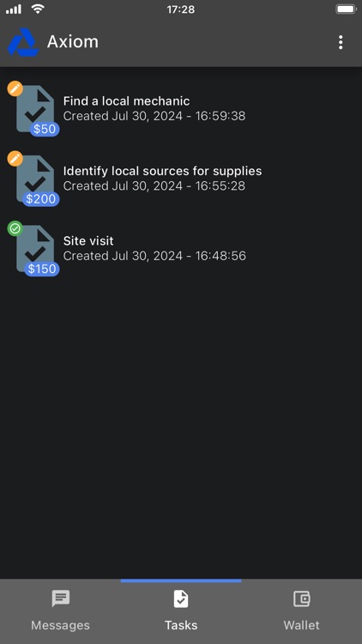362x644 pixels.
Task: Open the three-dot overflow menu
Action: click(341, 42)
